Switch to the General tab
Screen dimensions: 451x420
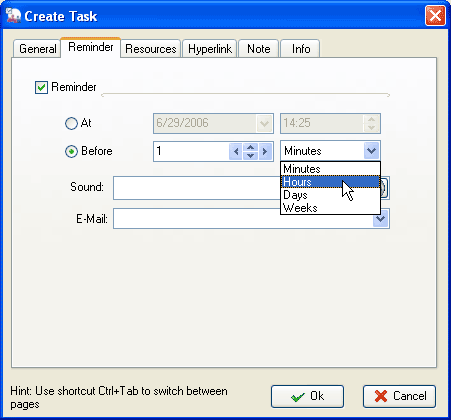coord(37,49)
